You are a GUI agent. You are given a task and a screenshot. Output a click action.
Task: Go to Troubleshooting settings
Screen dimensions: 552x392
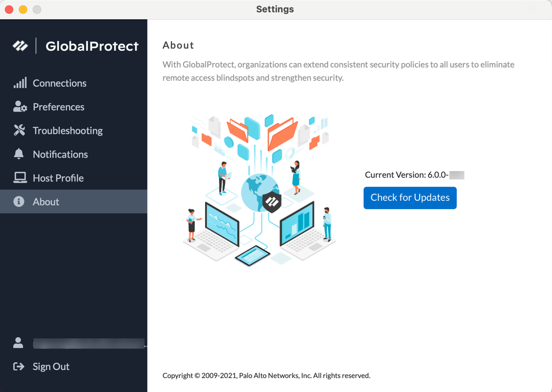click(x=68, y=131)
